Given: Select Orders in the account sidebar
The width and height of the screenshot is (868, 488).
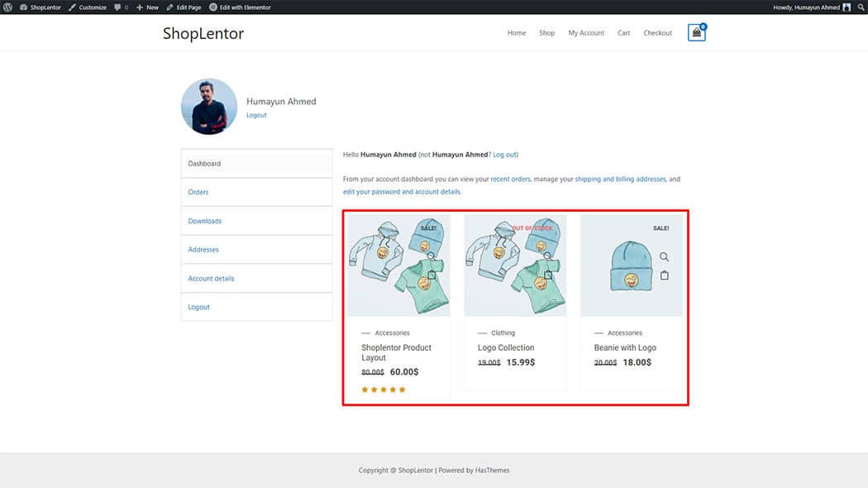Looking at the screenshot, I should pyautogui.click(x=198, y=192).
